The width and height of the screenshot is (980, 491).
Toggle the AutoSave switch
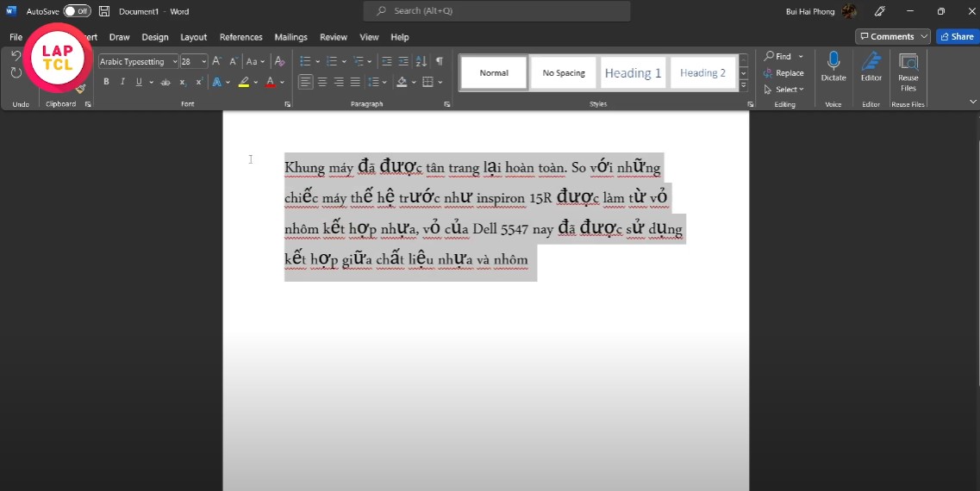(77, 11)
